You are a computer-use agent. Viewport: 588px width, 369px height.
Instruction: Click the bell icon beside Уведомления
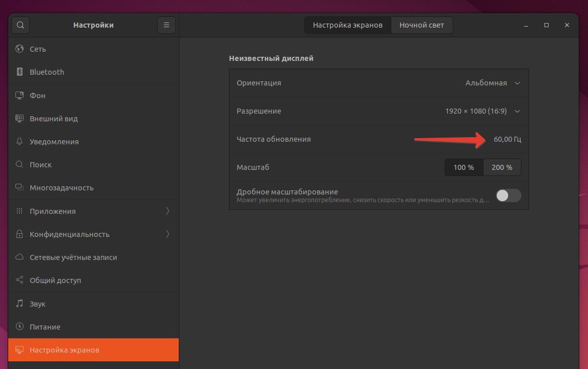pos(19,142)
